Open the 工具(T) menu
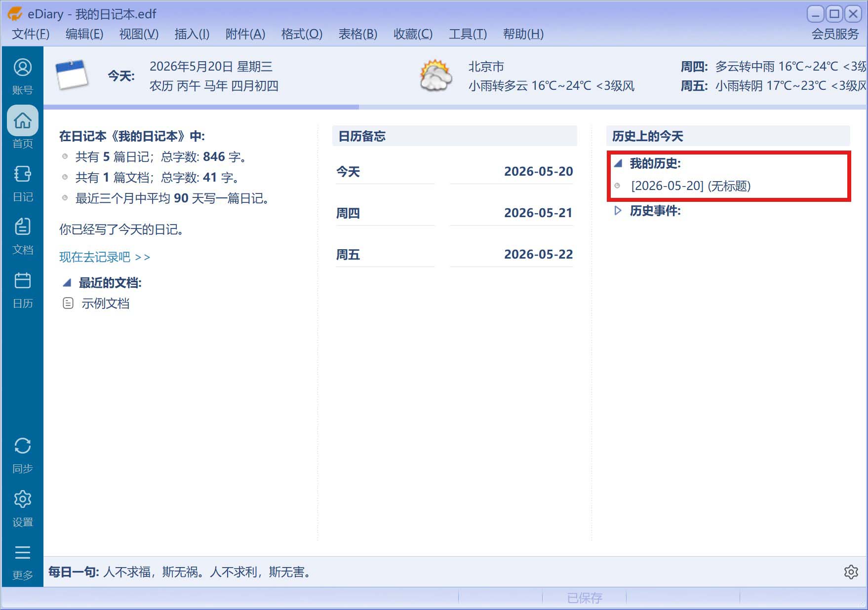868x610 pixels. 468,34
